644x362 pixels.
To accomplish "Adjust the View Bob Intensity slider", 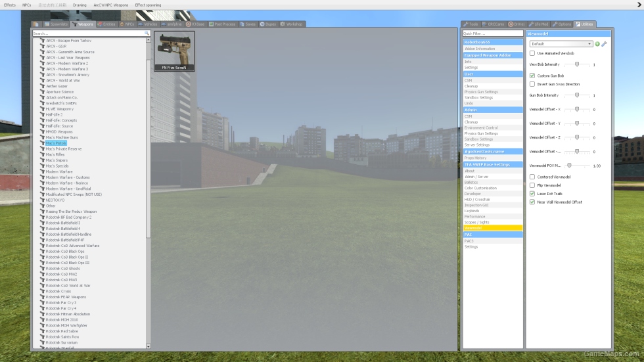I will click(x=577, y=64).
